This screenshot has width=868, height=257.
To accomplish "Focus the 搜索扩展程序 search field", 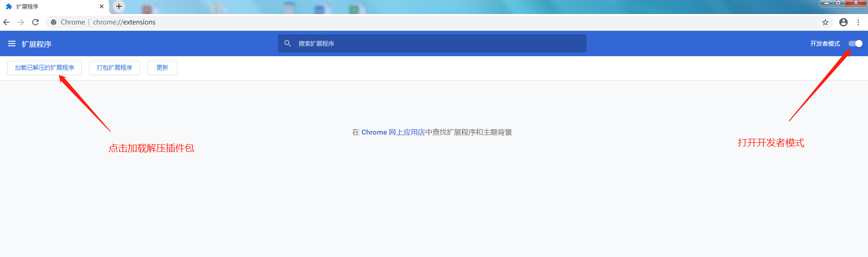I will 432,44.
